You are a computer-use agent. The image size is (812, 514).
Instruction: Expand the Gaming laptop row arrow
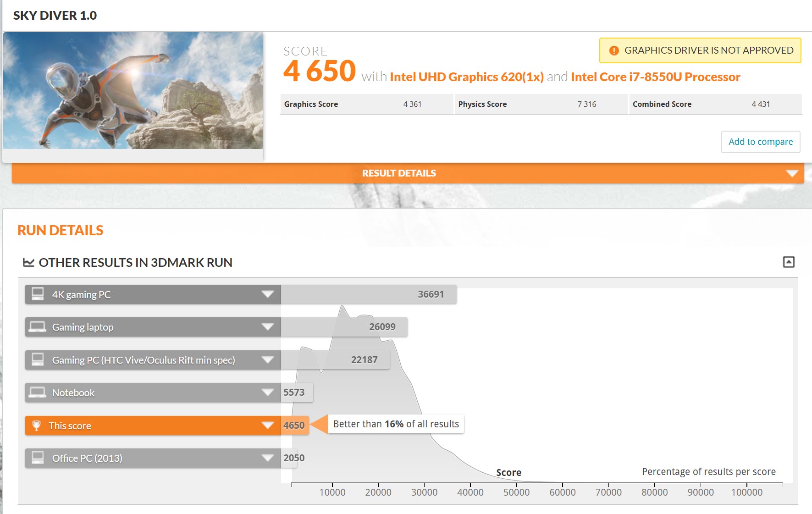click(268, 326)
